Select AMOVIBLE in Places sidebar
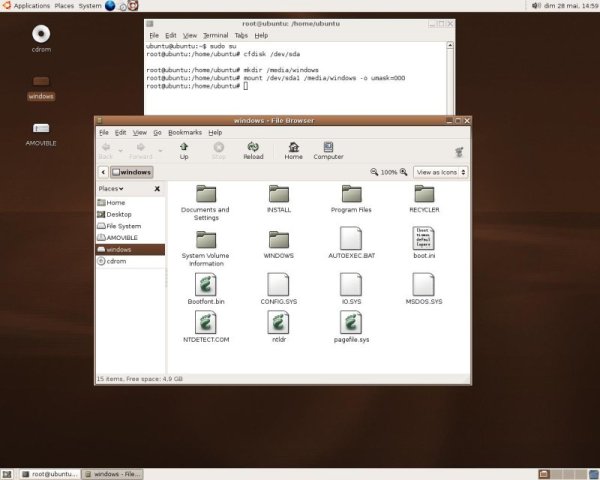600x480 pixels. [130, 238]
